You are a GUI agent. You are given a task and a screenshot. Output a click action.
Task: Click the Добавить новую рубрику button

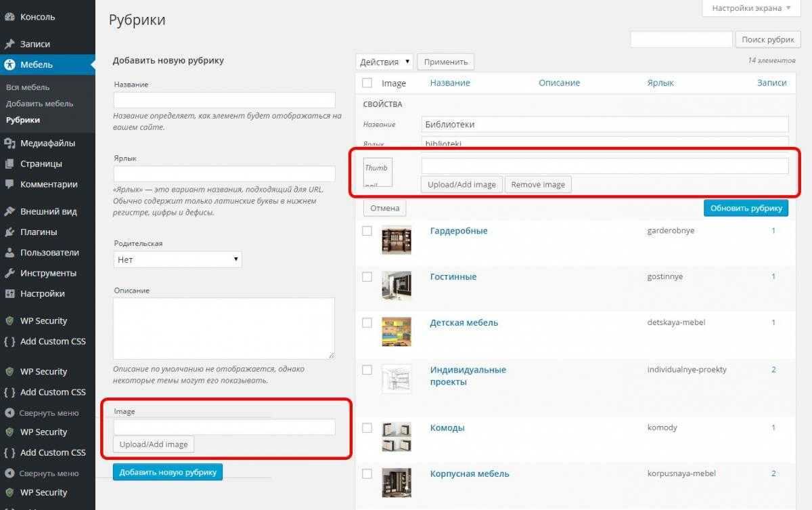168,472
